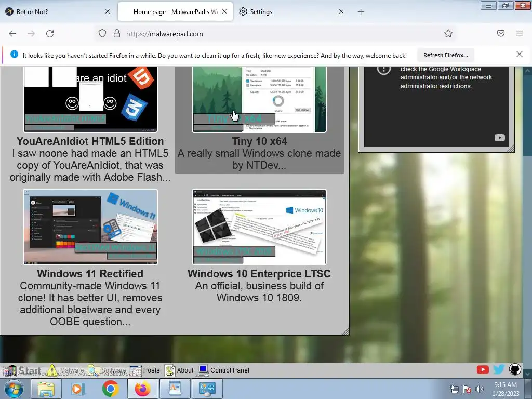Click the red YouTube icon in the webpage taskbar
Image resolution: width=532 pixels, height=399 pixels.
coord(483,369)
